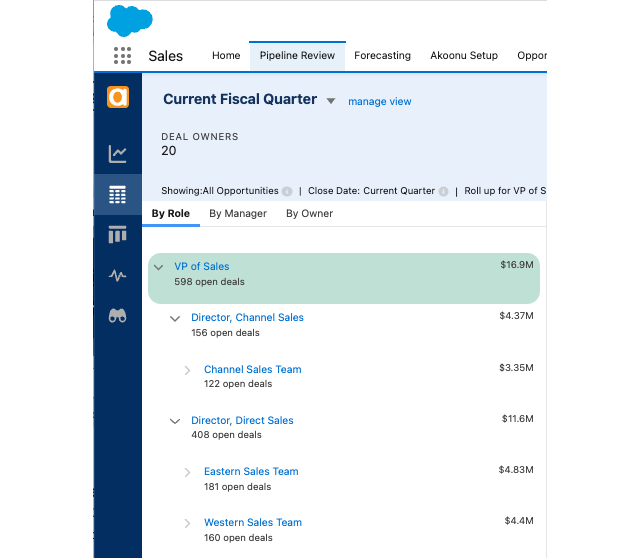Click the Sales app name
The width and height of the screenshot is (640, 558).
pos(166,56)
